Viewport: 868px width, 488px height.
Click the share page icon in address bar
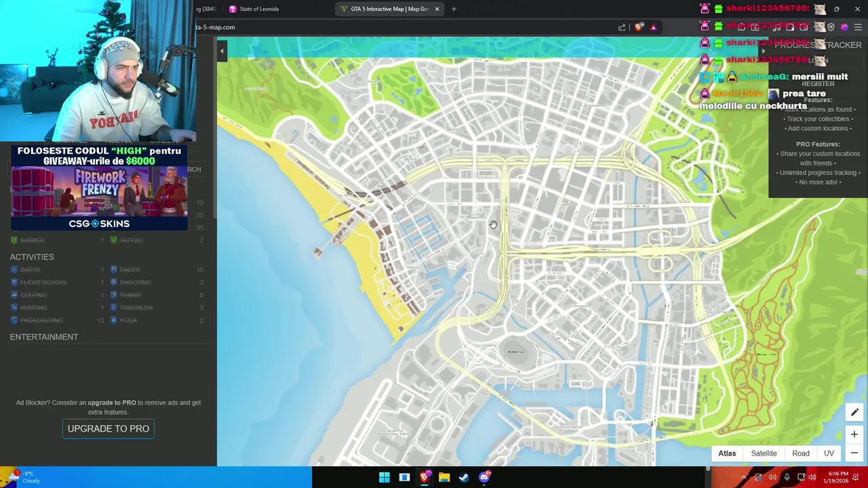click(622, 27)
